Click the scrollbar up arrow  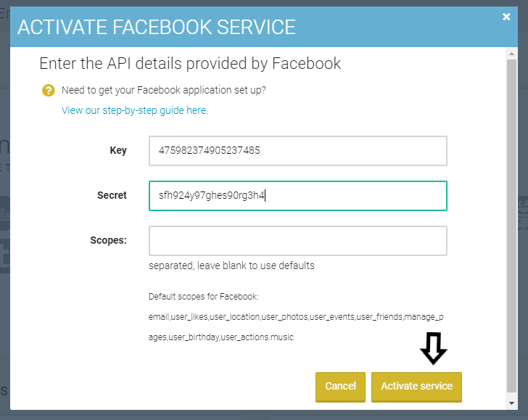click(x=511, y=54)
